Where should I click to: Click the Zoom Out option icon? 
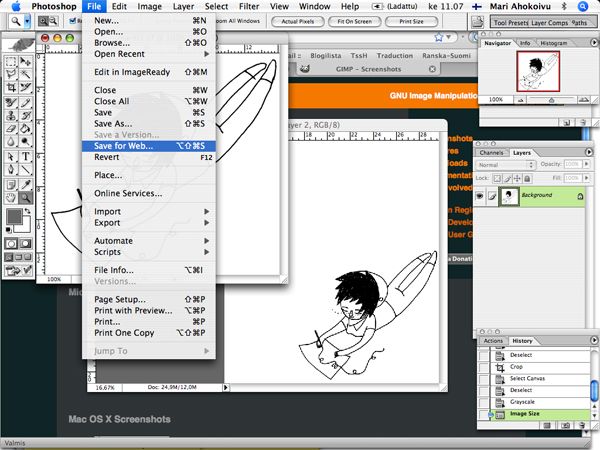click(53, 21)
